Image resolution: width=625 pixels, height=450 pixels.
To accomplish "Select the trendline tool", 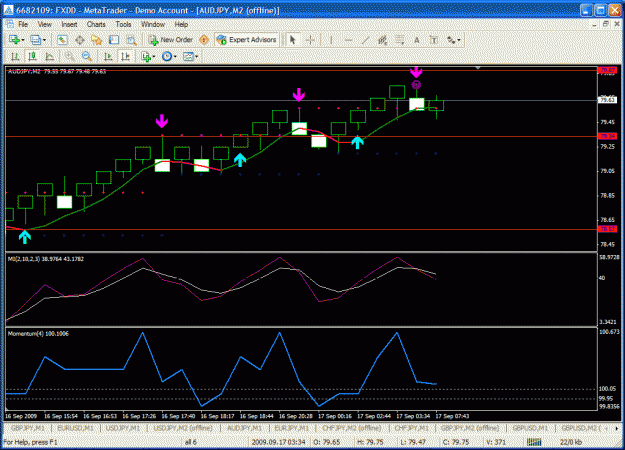I will pyautogui.click(x=365, y=40).
